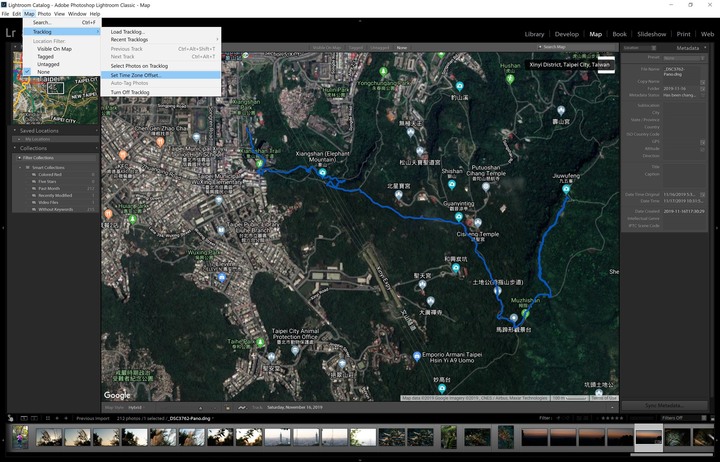
Task: Click the Filter Collections search field
Action: (x=57, y=158)
